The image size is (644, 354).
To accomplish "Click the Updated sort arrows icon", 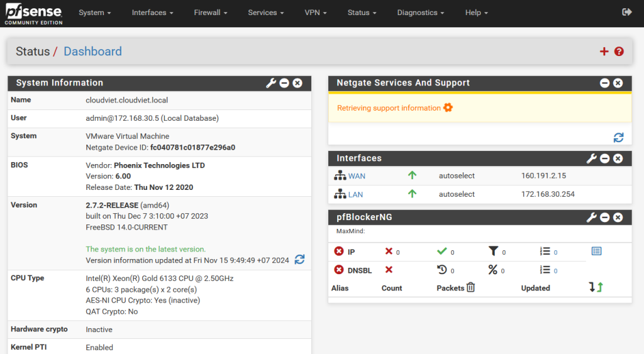I will point(596,287).
